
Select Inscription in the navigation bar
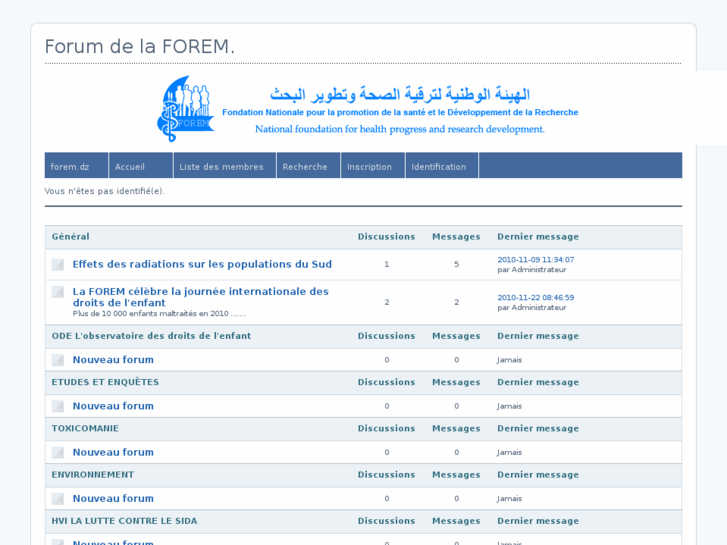point(373,166)
